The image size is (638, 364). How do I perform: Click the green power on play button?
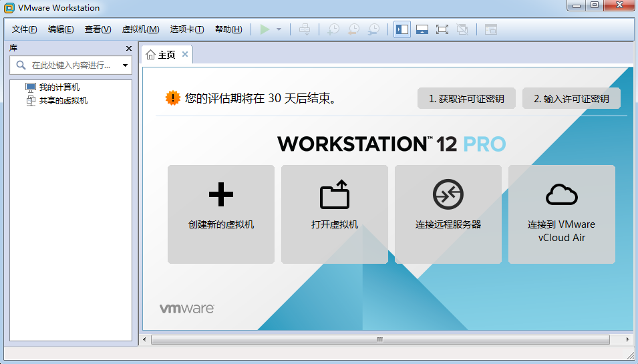click(265, 29)
